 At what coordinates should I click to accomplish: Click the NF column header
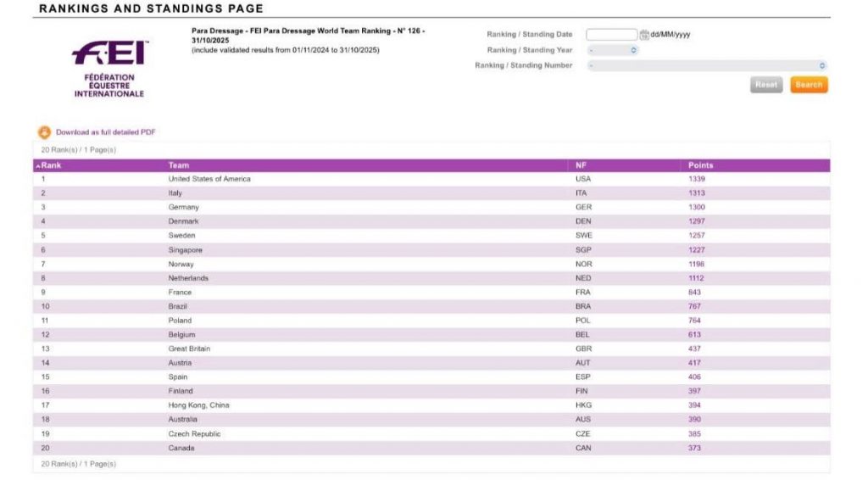581,165
